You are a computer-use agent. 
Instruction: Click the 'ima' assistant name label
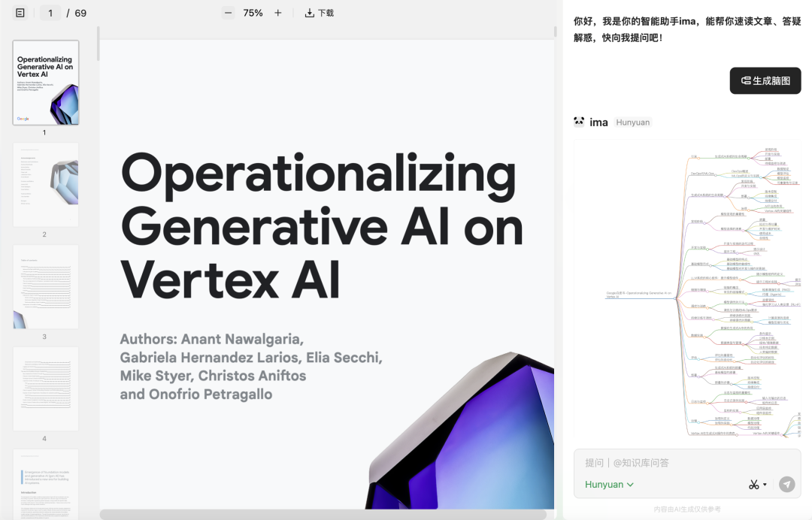coord(598,122)
